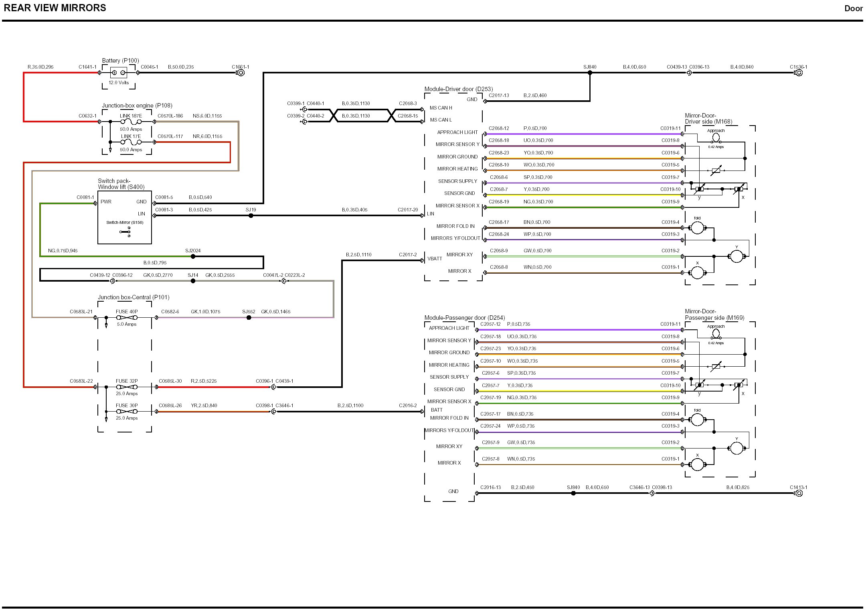The width and height of the screenshot is (868, 613).
Task: Click the Switch-Mirror S156 switch symbol
Action: (125, 232)
